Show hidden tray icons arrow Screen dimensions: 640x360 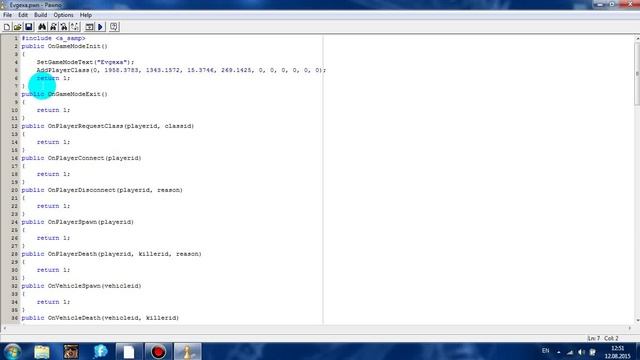coord(558,352)
